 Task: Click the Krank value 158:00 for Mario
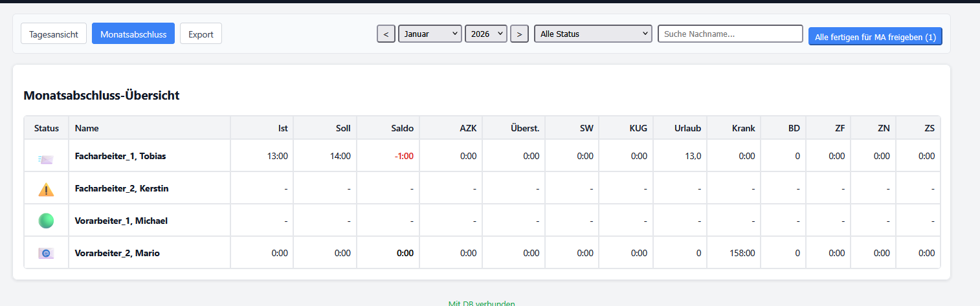point(741,253)
